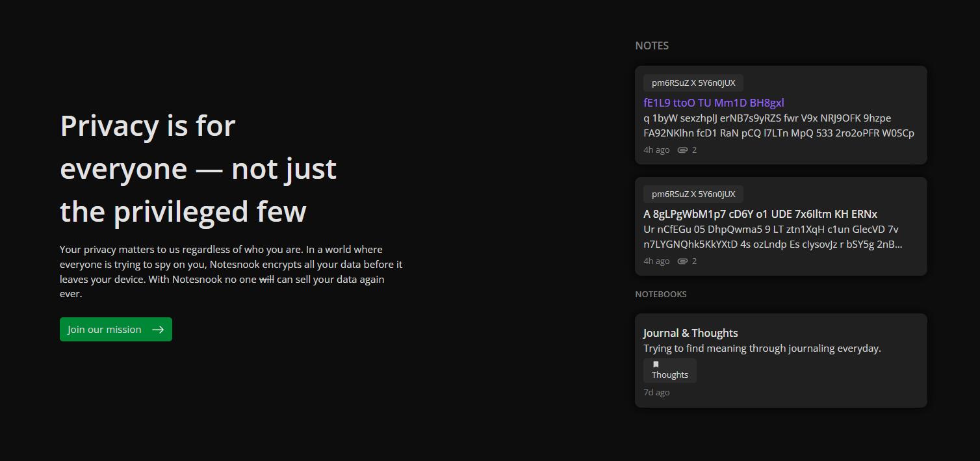
Task: Click the NOTES section heading
Action: [x=652, y=46]
